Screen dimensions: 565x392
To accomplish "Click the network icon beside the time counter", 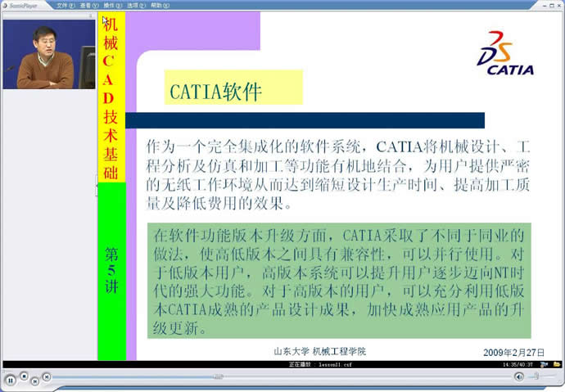I will [x=544, y=364].
